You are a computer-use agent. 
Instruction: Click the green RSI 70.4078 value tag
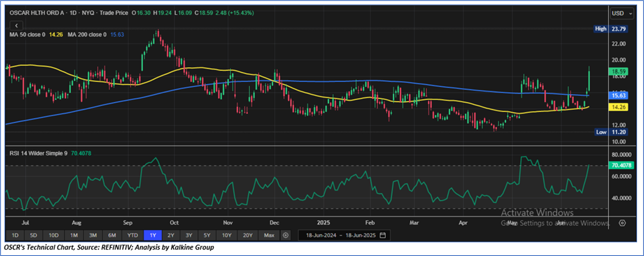621,165
